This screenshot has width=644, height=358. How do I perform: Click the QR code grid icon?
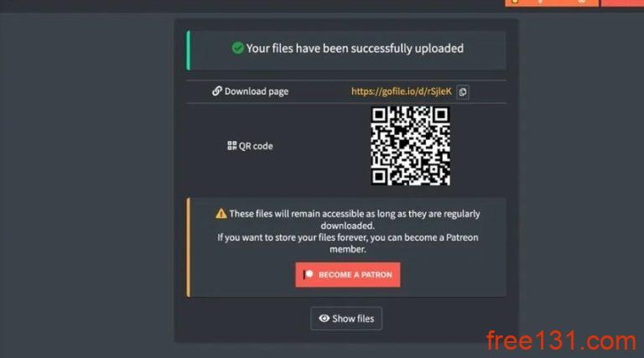tap(231, 146)
